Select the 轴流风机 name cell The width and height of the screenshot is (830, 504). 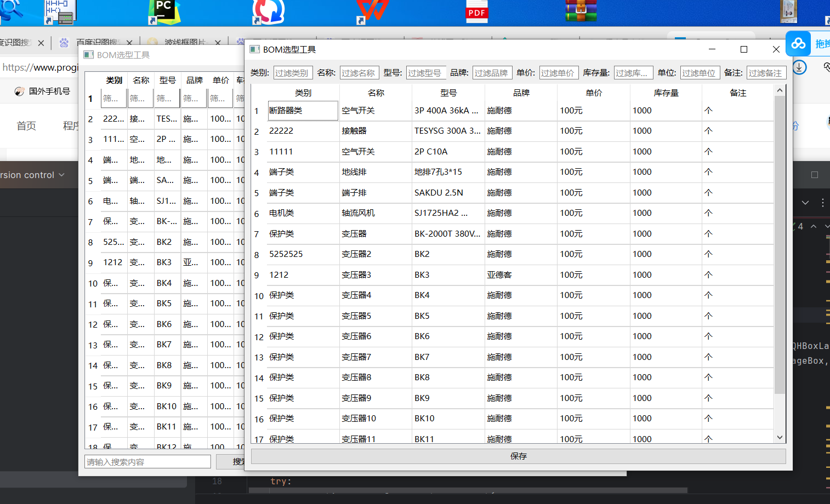(x=376, y=213)
